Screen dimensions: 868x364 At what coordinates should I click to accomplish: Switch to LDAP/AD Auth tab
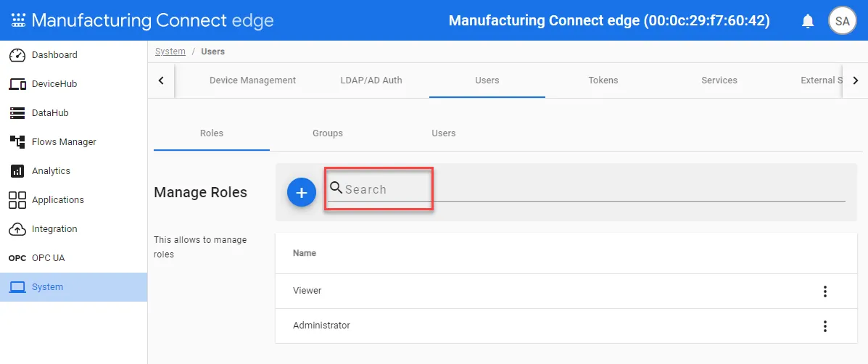tap(371, 80)
